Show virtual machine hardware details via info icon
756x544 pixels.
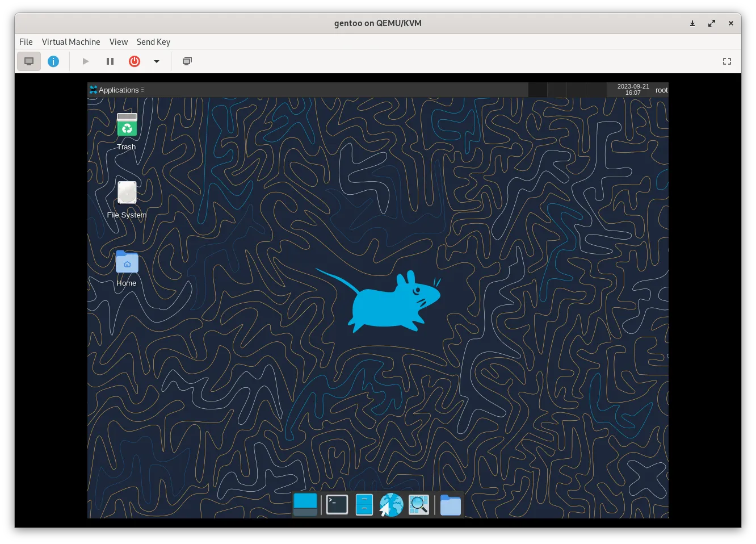coord(54,61)
